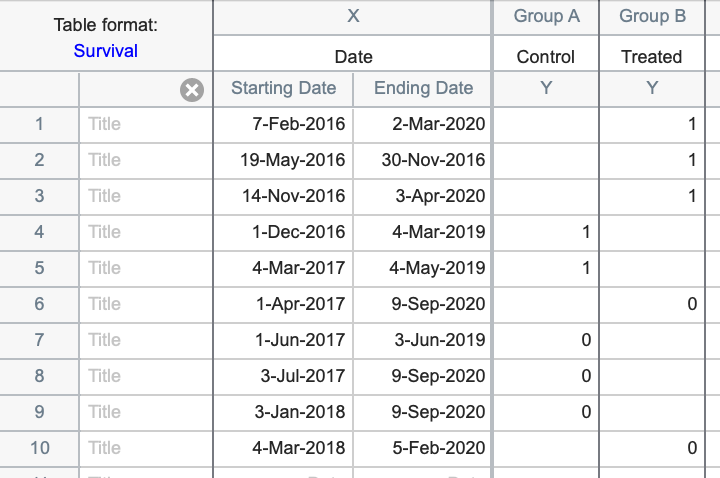Select the Ending Date column header
The width and height of the screenshot is (720, 478).
[x=423, y=88]
